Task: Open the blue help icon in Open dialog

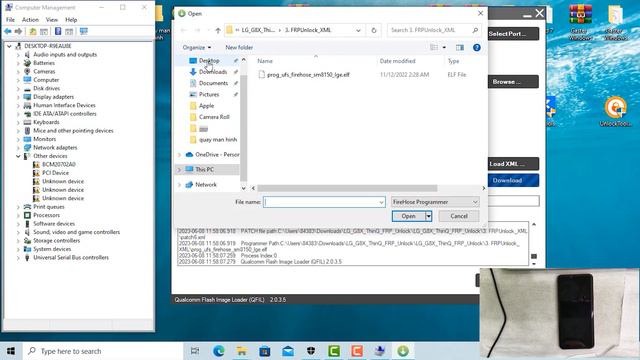Action: click(x=476, y=48)
